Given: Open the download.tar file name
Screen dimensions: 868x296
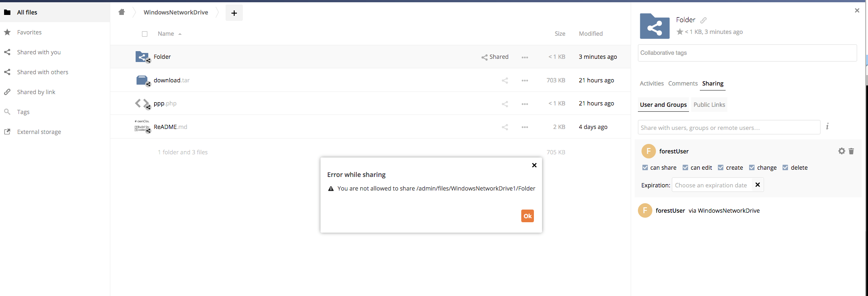Looking at the screenshot, I should 171,80.
